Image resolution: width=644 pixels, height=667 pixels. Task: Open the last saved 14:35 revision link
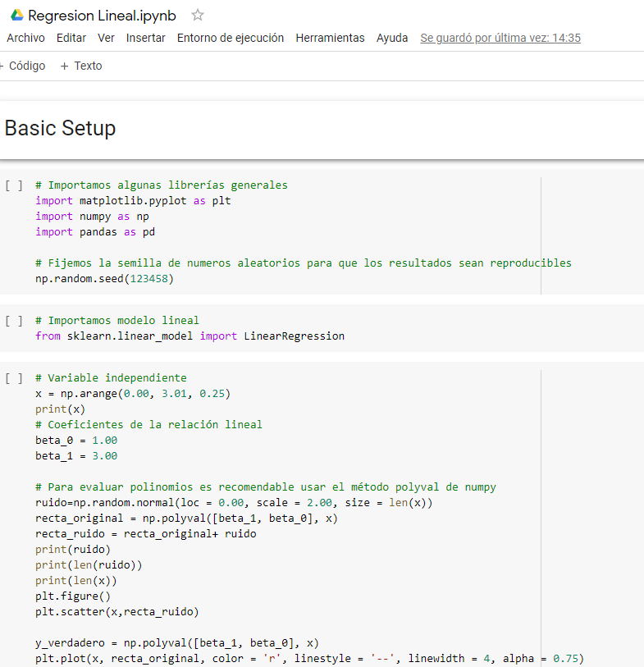(500, 38)
